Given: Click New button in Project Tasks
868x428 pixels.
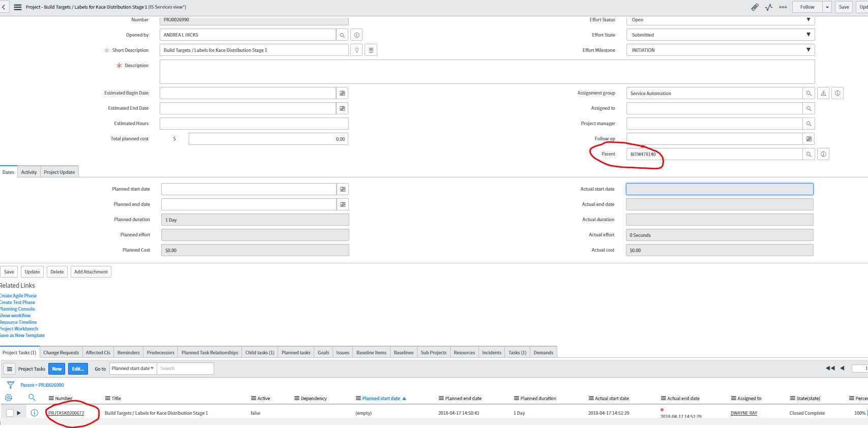Looking at the screenshot, I should click(57, 369).
